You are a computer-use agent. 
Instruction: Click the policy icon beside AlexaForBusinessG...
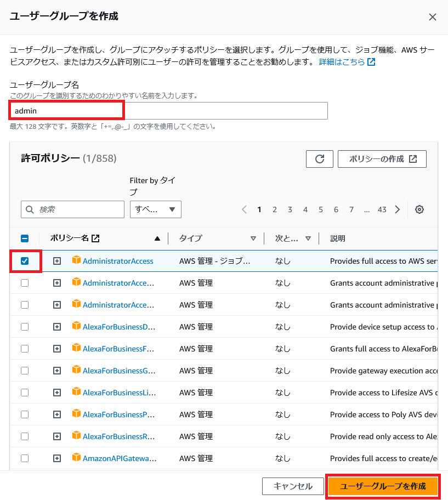(x=76, y=370)
